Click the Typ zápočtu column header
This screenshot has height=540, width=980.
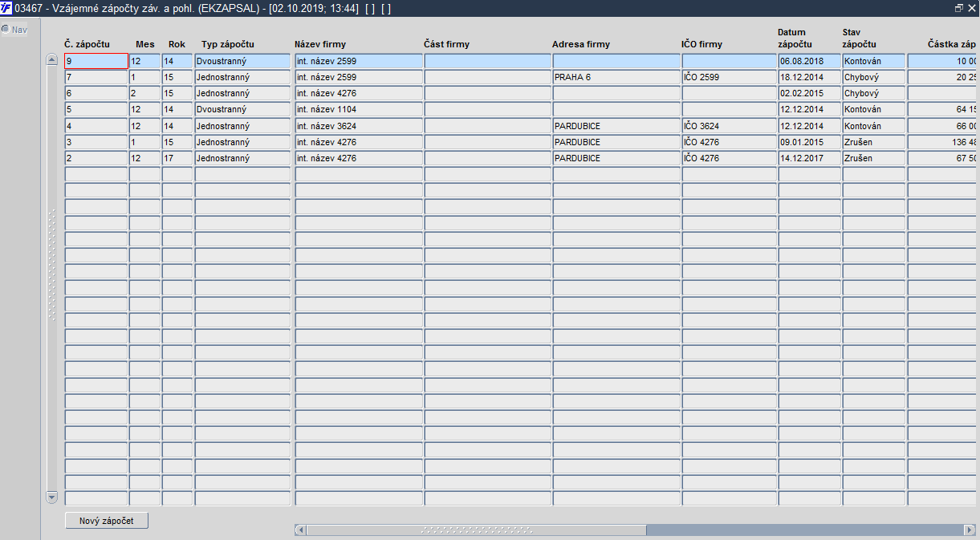click(x=228, y=44)
